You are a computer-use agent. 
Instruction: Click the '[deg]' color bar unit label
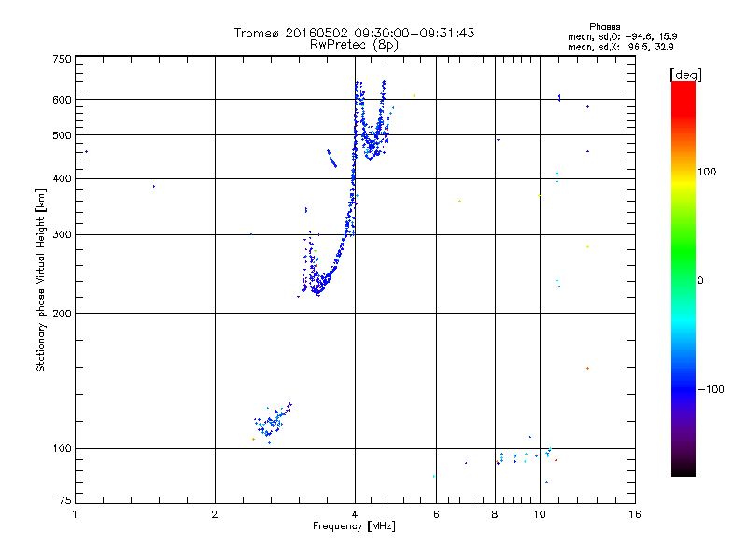click(685, 75)
